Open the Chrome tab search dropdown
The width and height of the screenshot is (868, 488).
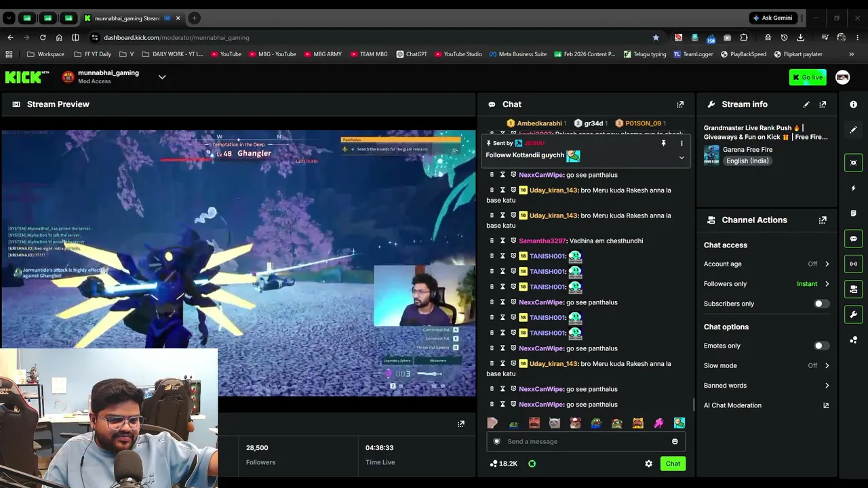tap(9, 18)
